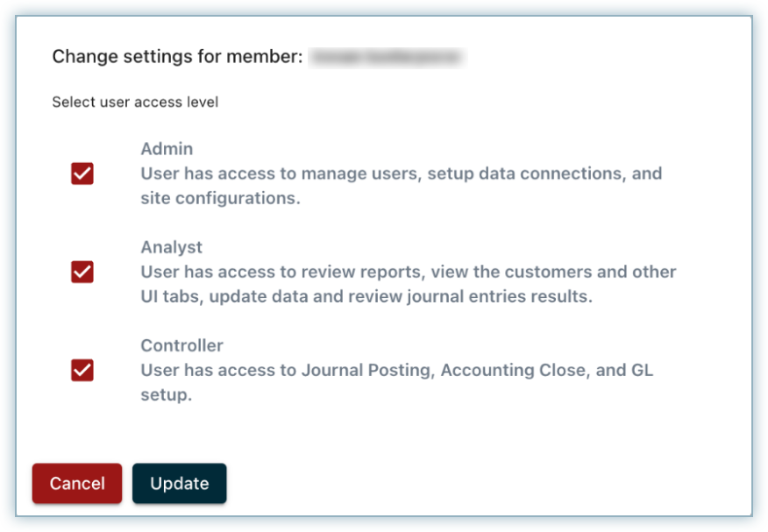This screenshot has width=768, height=532.
Task: Click the 'Accounting Close' phrase
Action: (512, 370)
